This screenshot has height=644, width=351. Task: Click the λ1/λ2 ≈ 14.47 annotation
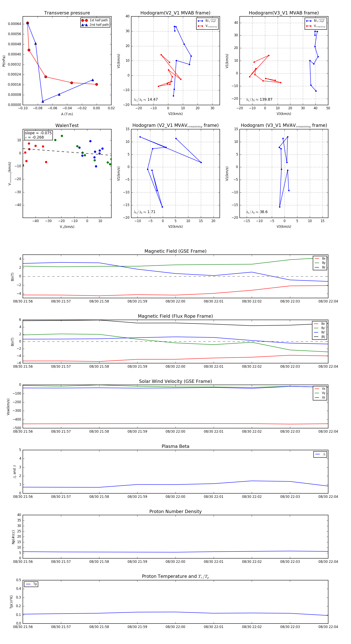click(146, 100)
